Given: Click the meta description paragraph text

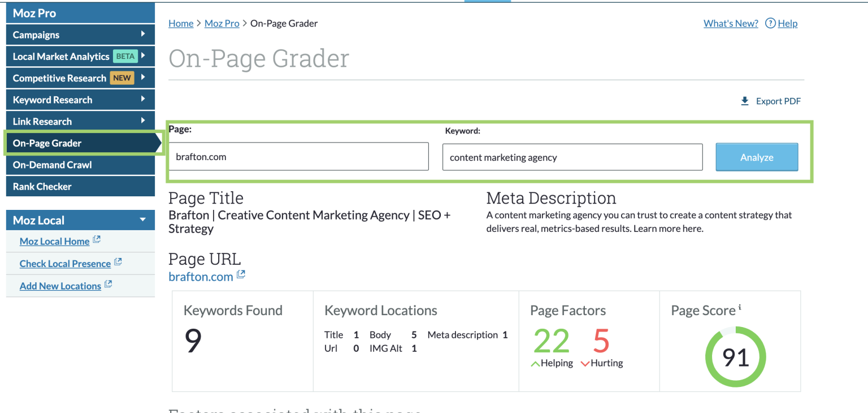Looking at the screenshot, I should (639, 222).
